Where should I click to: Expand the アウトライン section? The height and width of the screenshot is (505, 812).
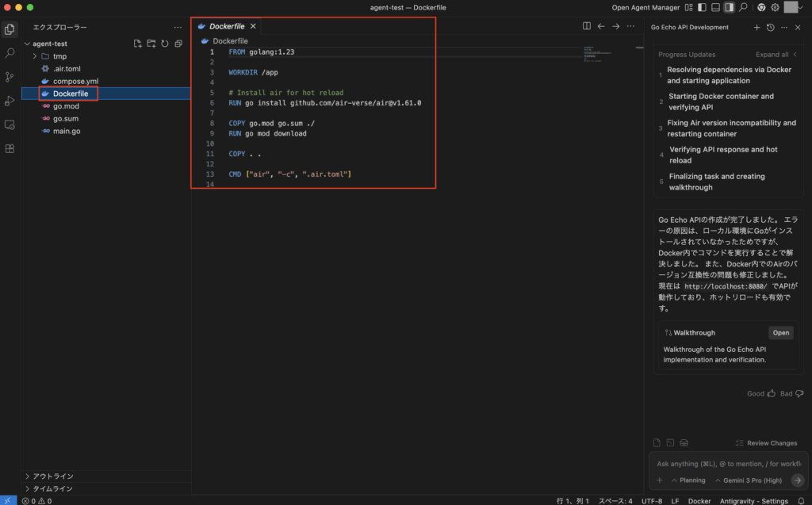click(x=53, y=476)
